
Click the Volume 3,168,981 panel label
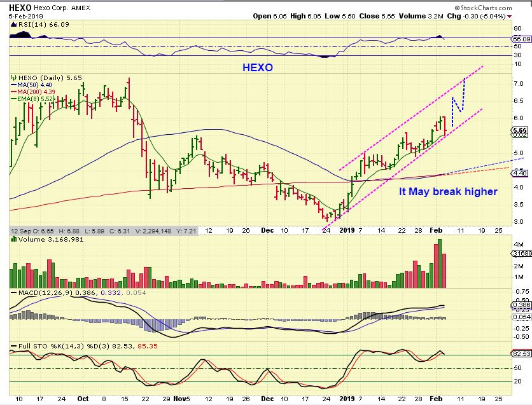[x=50, y=239]
